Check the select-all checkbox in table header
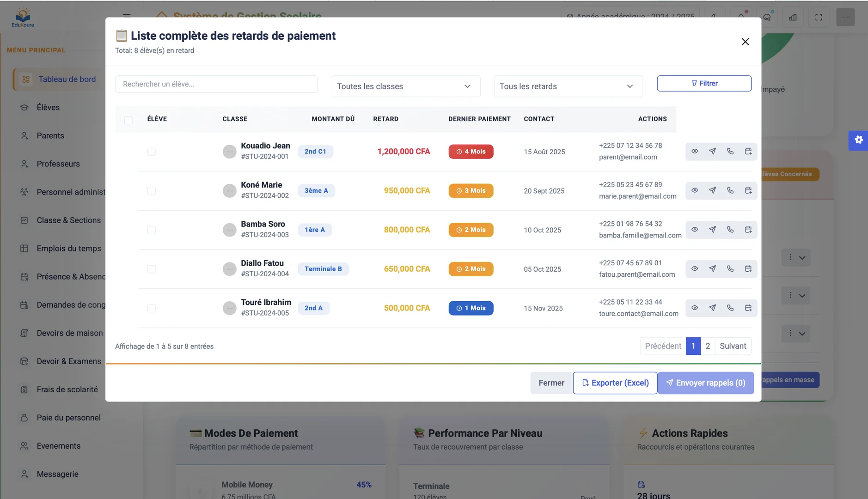This screenshot has height=499, width=868. pos(129,120)
